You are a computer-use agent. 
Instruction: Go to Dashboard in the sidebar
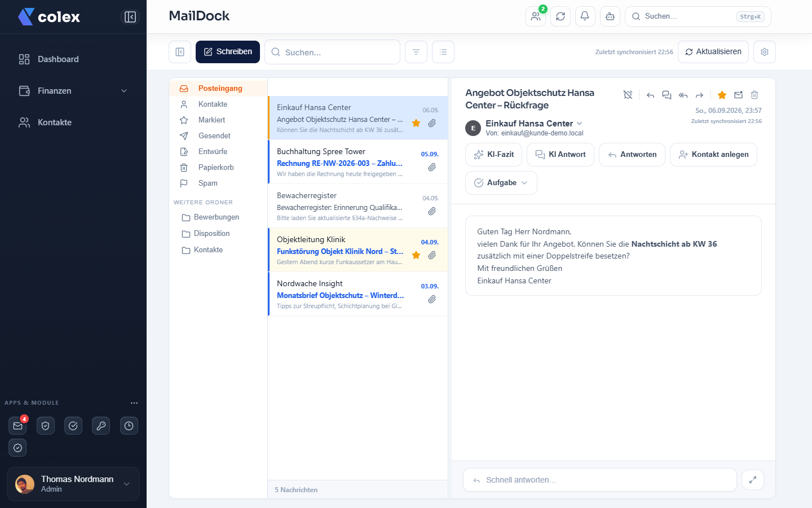pos(73,59)
